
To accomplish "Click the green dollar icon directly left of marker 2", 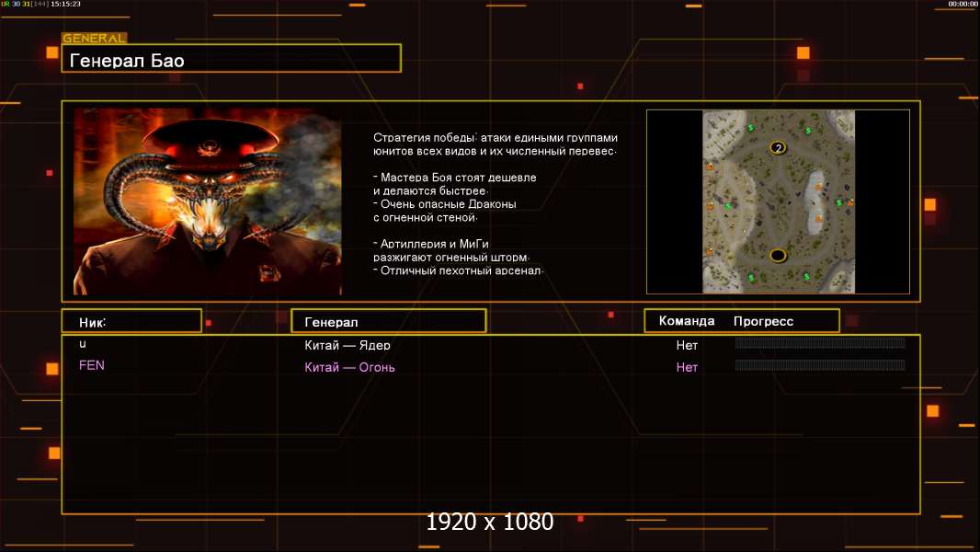I will pyautogui.click(x=751, y=127).
